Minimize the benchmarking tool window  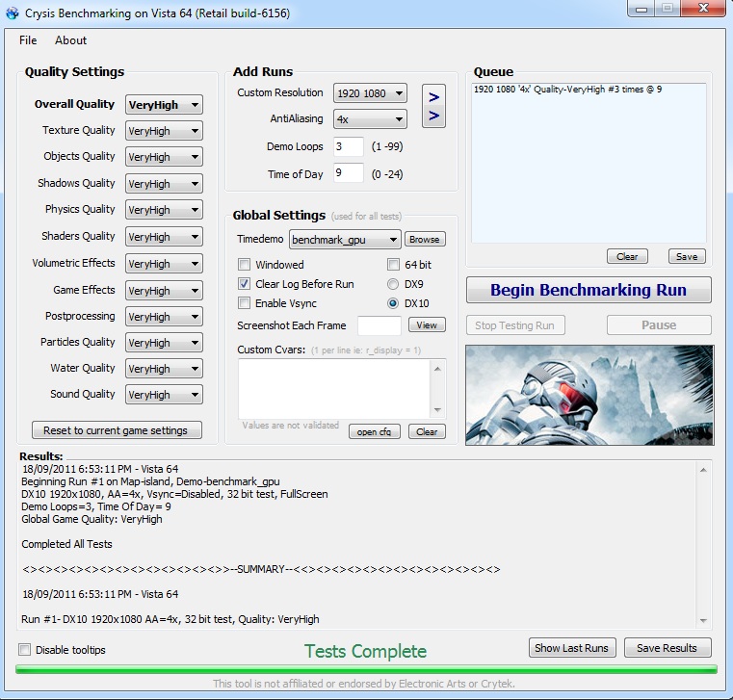tap(641, 9)
